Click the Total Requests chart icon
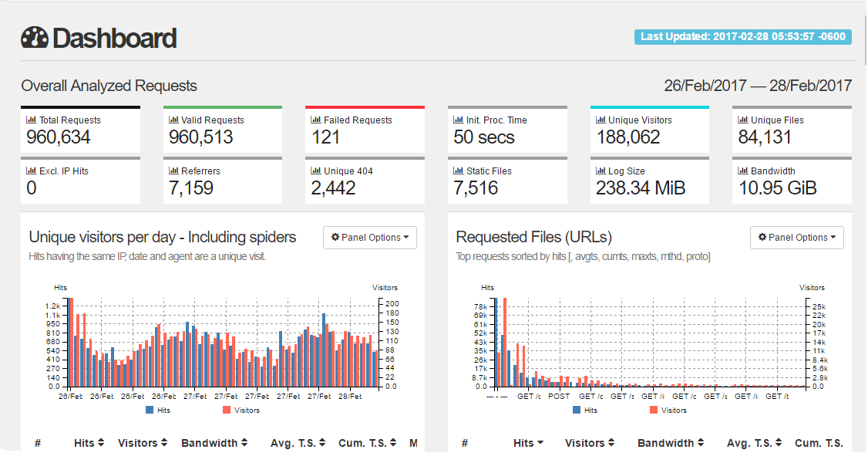This screenshot has height=463, width=868. [x=32, y=120]
